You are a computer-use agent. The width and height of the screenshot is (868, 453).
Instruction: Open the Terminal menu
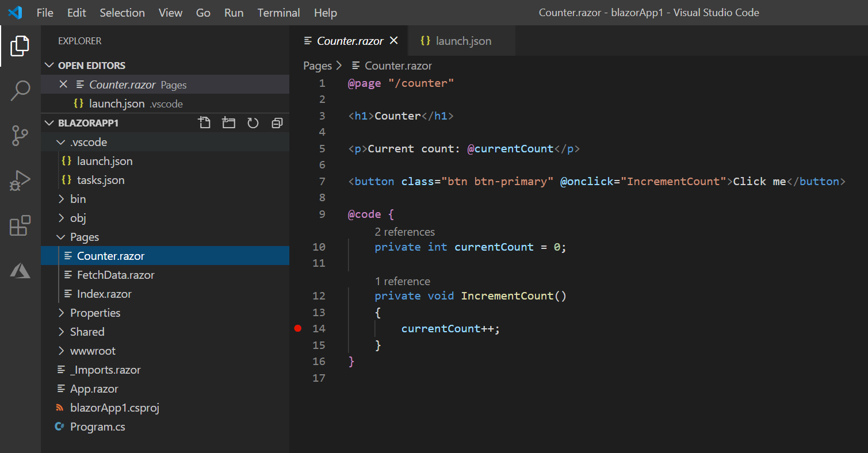279,13
